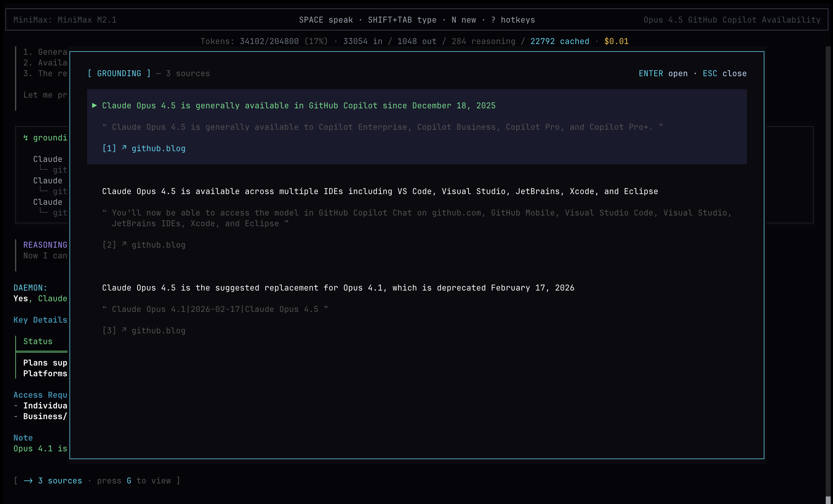This screenshot has height=504, width=833.
Task: Select source 'suggested replacement for Opus 4.1'
Action: point(338,288)
